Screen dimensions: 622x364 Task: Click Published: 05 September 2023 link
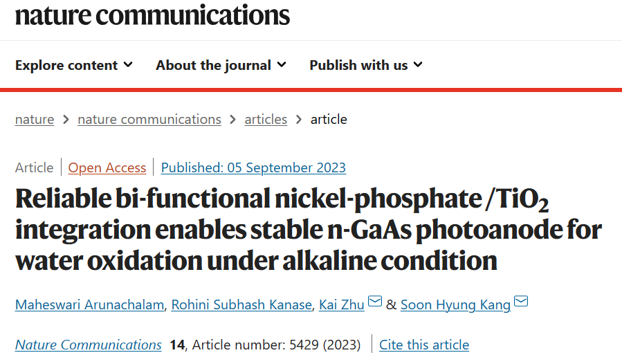point(253,167)
